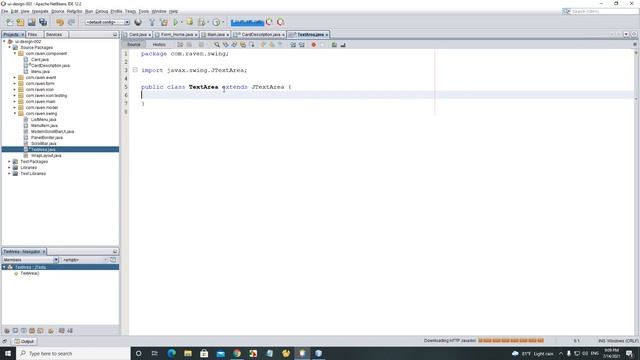Toggle last sort icon at Navigator bottom
The width and height of the screenshot is (640, 360).
(70, 331)
